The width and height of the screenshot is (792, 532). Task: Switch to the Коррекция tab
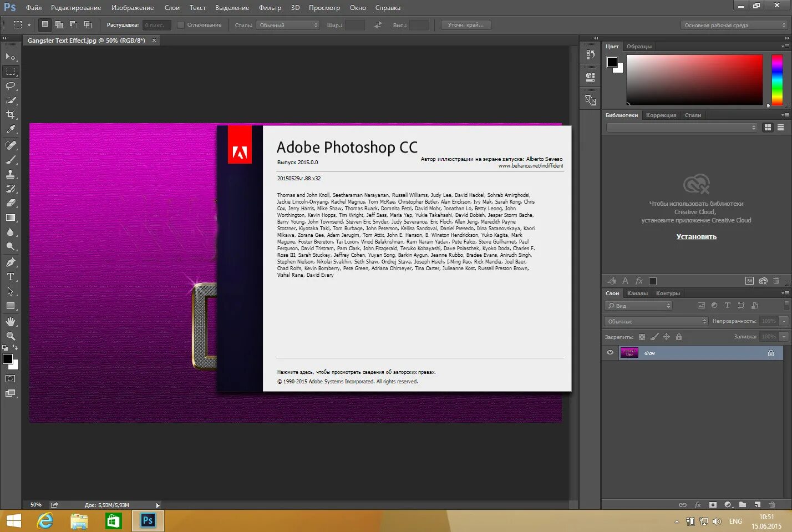click(x=661, y=115)
